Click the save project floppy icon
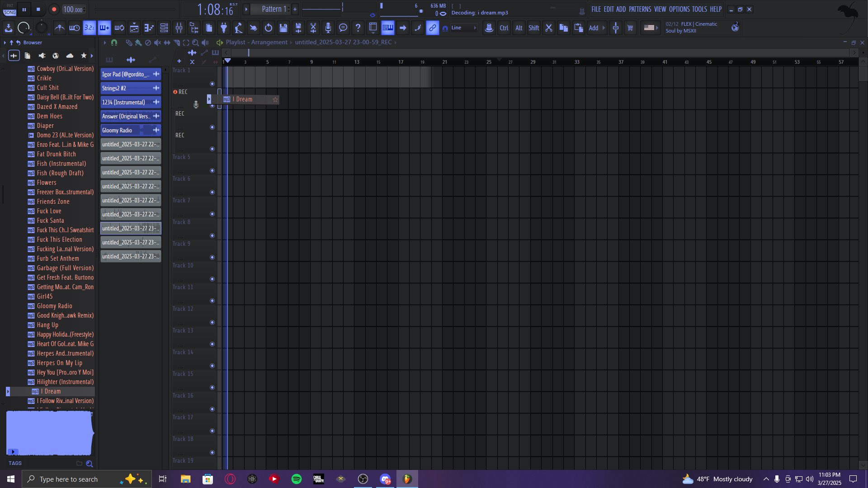Image resolution: width=868 pixels, height=488 pixels. (283, 28)
